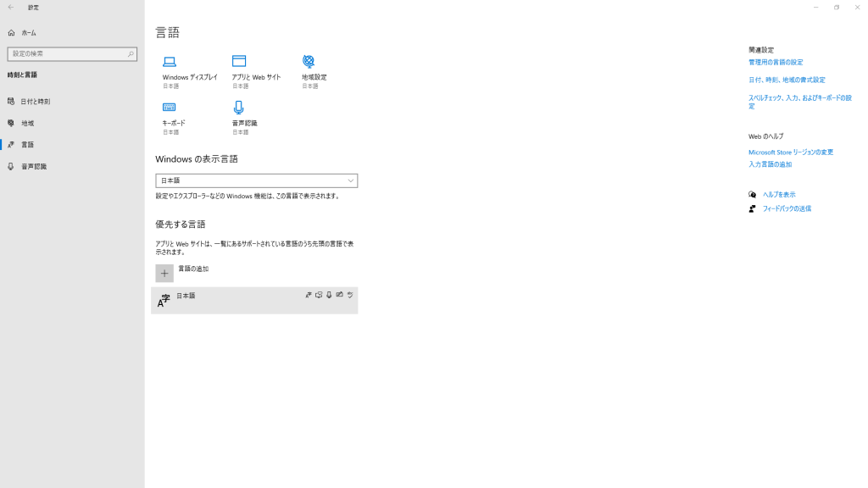
Task: Open the 入力言語の追加 link
Action: coord(770,164)
